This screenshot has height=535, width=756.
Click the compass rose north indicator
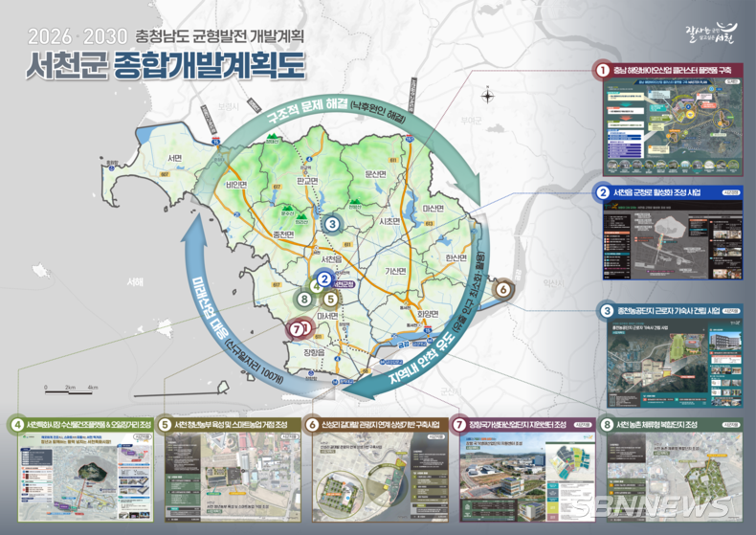[x=487, y=95]
